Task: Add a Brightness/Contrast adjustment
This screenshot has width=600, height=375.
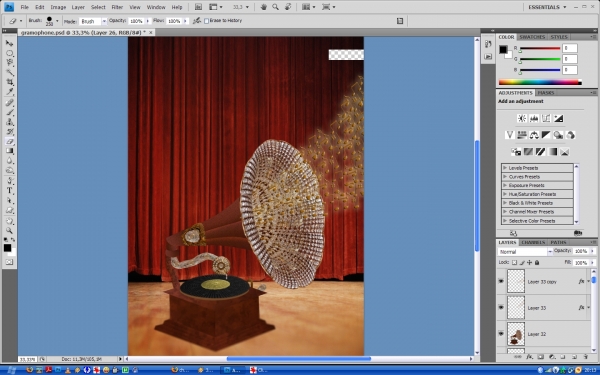Action: point(522,118)
